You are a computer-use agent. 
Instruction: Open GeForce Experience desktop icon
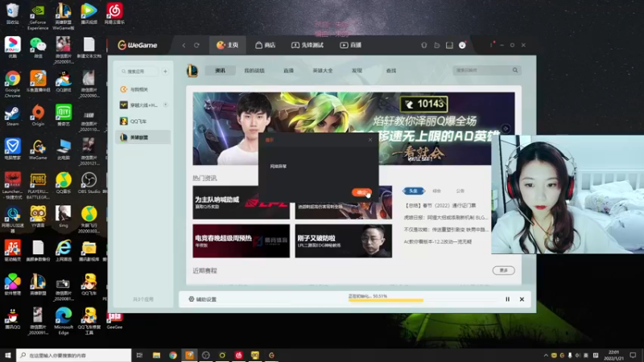pyautogui.click(x=37, y=16)
